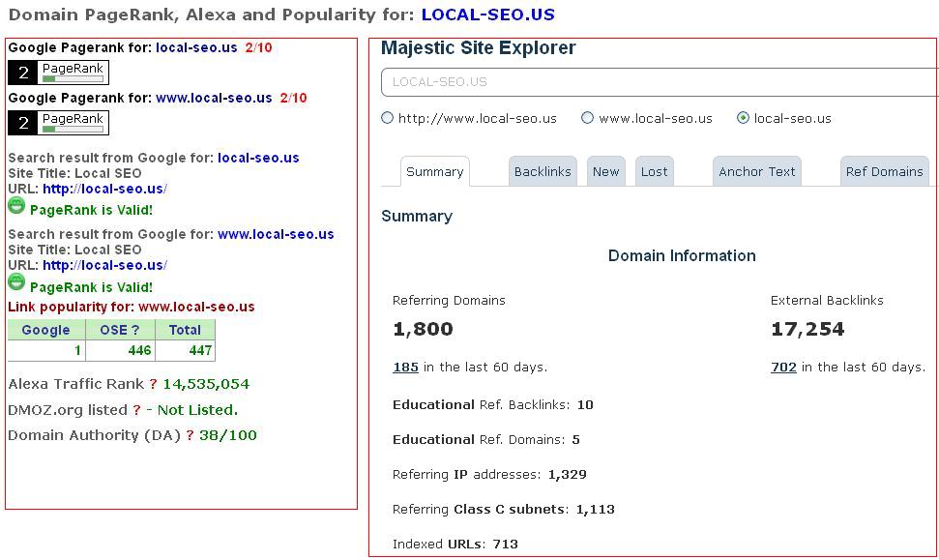The image size is (939, 560).
Task: Switch to the Ref Domains tab
Action: click(x=885, y=172)
